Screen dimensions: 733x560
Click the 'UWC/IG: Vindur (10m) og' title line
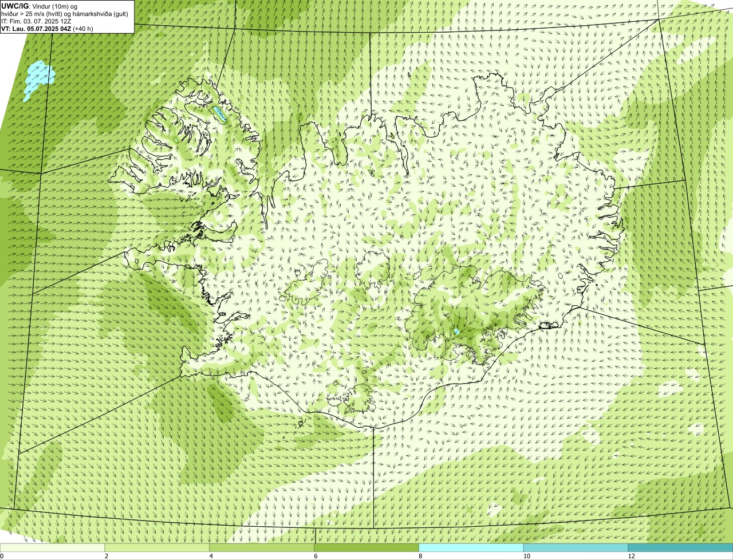[40, 6]
